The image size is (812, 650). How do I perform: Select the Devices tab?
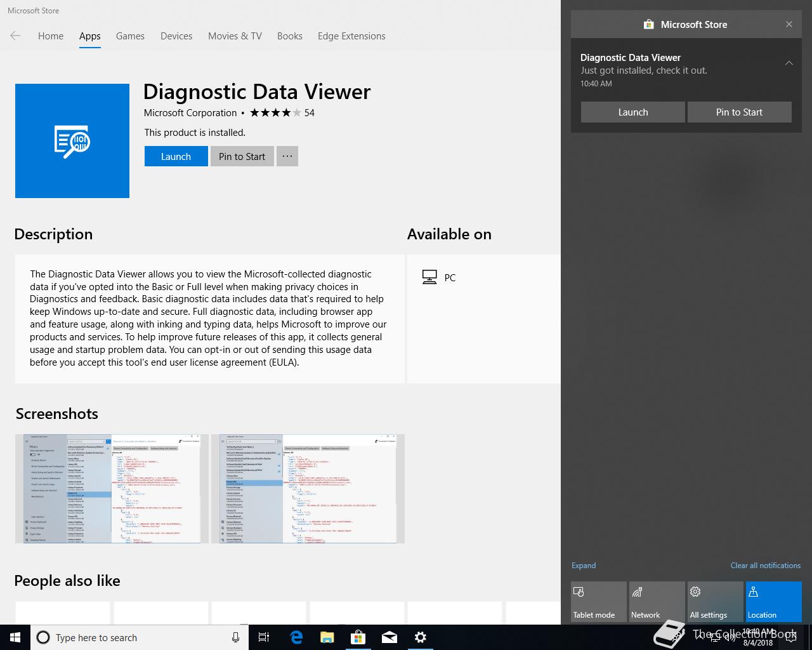click(x=176, y=36)
